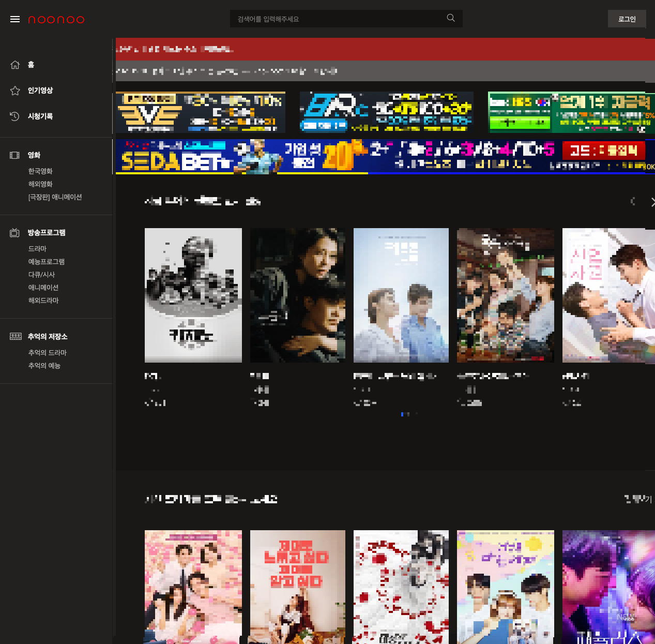Open [극장판] 애니메이션 link
Viewport: 655px width, 644px height.
55,197
